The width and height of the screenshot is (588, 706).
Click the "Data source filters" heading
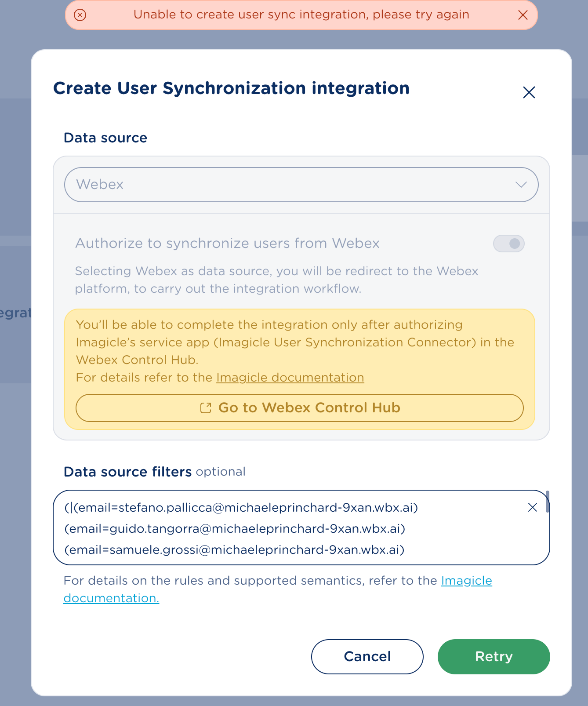coord(127,472)
